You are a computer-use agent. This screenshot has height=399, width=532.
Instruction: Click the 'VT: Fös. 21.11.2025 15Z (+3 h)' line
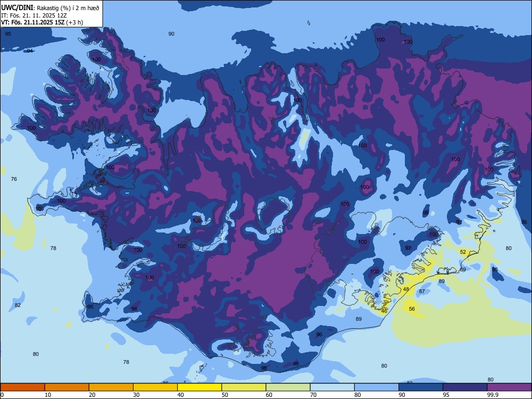click(x=42, y=22)
